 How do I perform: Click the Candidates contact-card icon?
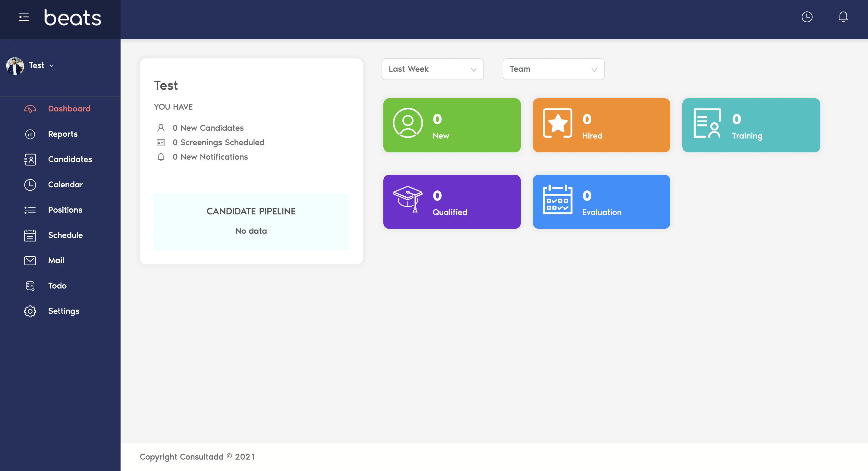(30, 160)
